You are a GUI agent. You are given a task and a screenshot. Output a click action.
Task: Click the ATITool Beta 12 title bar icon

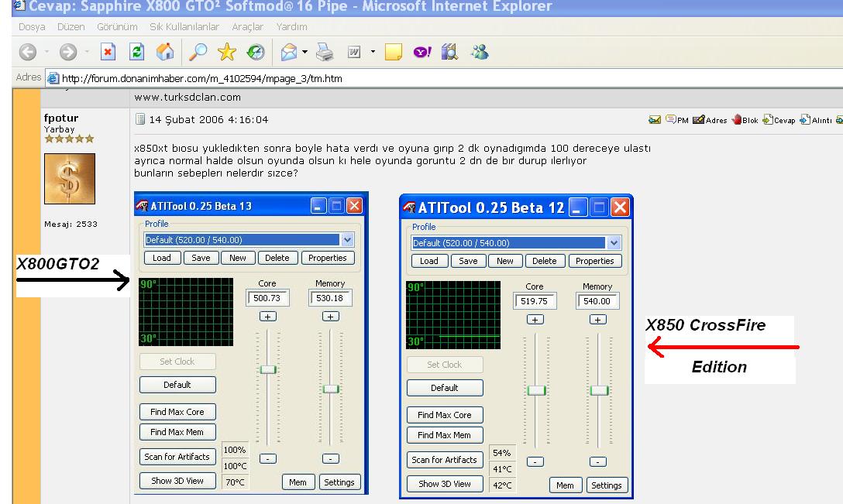click(x=409, y=207)
